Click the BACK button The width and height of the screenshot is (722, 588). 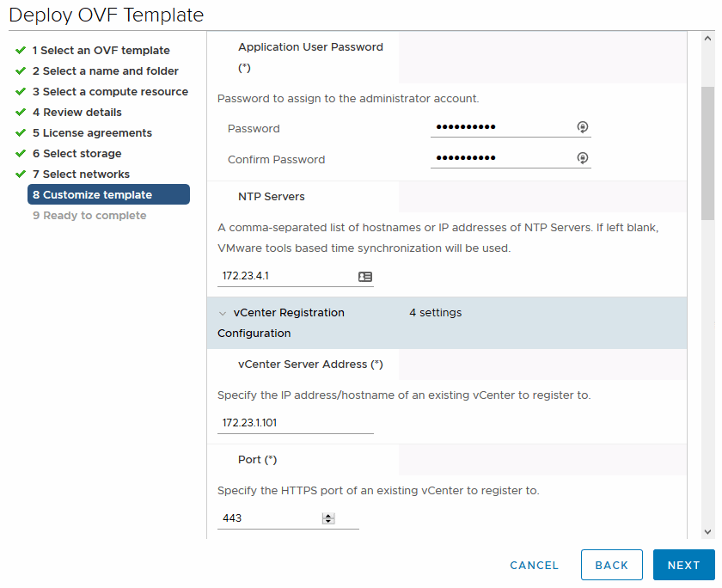(612, 565)
